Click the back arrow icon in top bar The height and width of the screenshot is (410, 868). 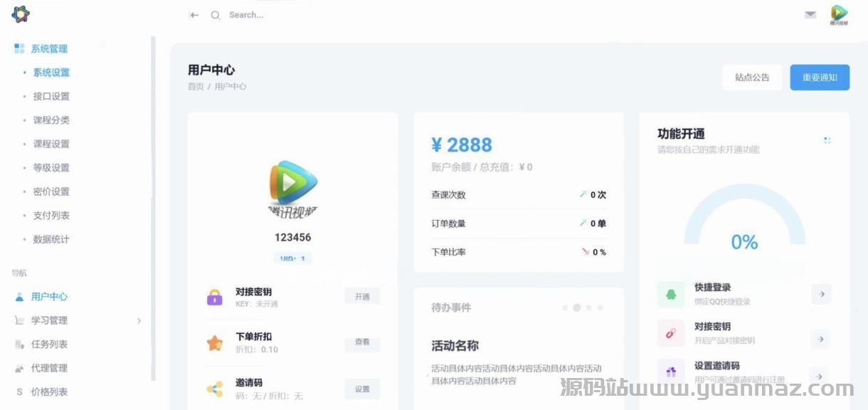(194, 15)
